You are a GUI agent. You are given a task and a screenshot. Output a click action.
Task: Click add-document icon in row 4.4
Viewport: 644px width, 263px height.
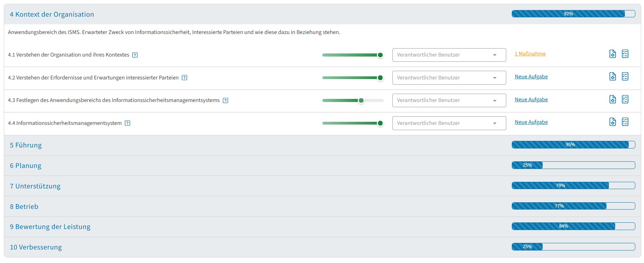[x=612, y=122]
